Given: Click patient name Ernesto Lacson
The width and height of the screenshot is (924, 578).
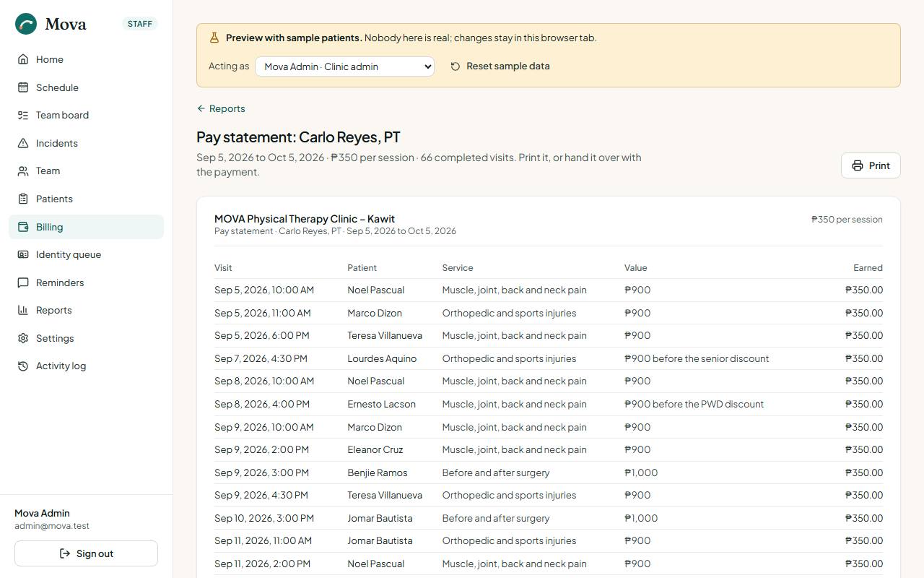Looking at the screenshot, I should coord(381,404).
